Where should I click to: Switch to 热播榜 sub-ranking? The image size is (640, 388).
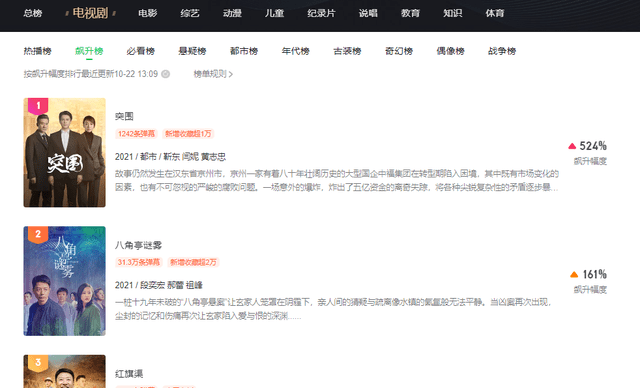38,51
